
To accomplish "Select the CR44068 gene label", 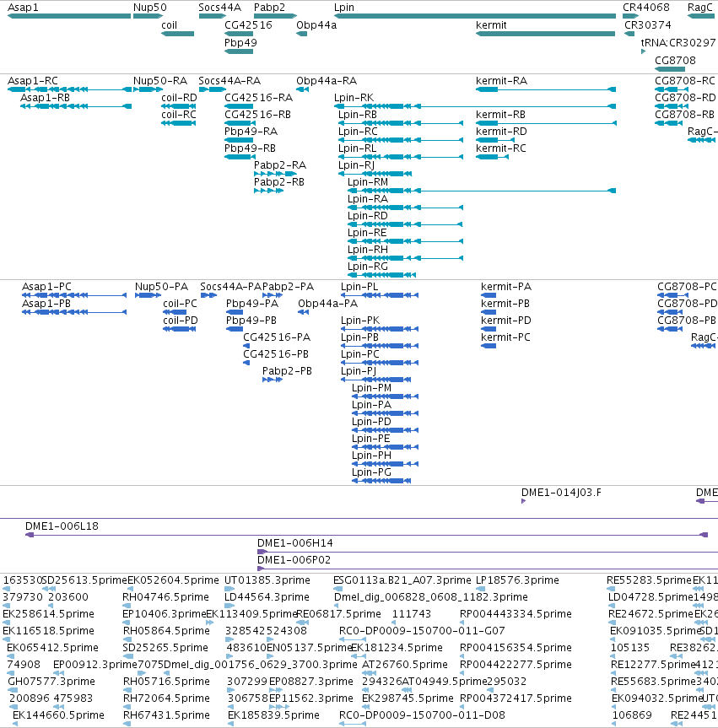I will [x=646, y=8].
